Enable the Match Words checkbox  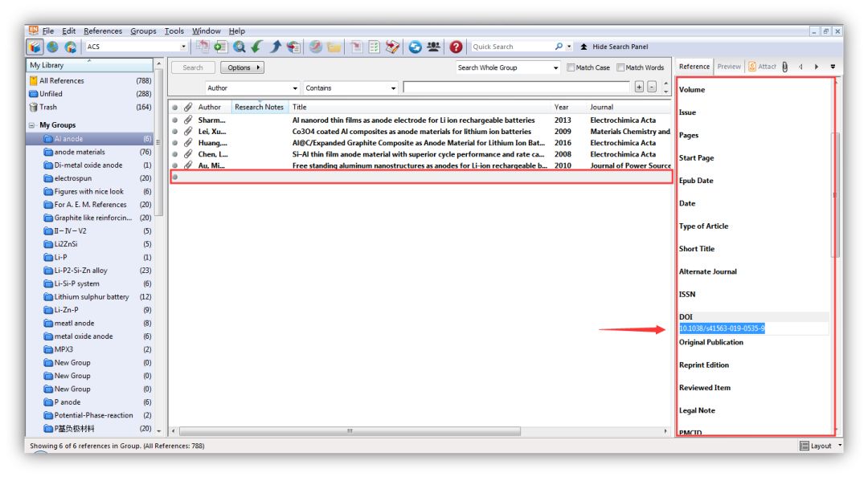click(620, 67)
